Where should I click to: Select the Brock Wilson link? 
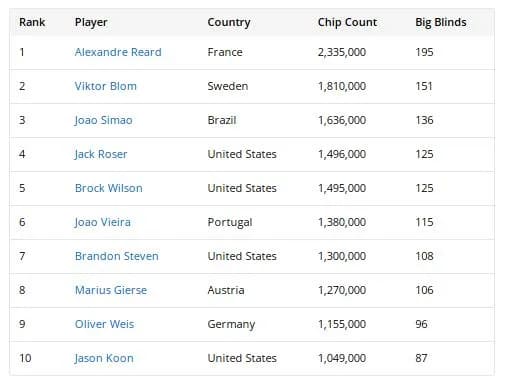coord(109,188)
